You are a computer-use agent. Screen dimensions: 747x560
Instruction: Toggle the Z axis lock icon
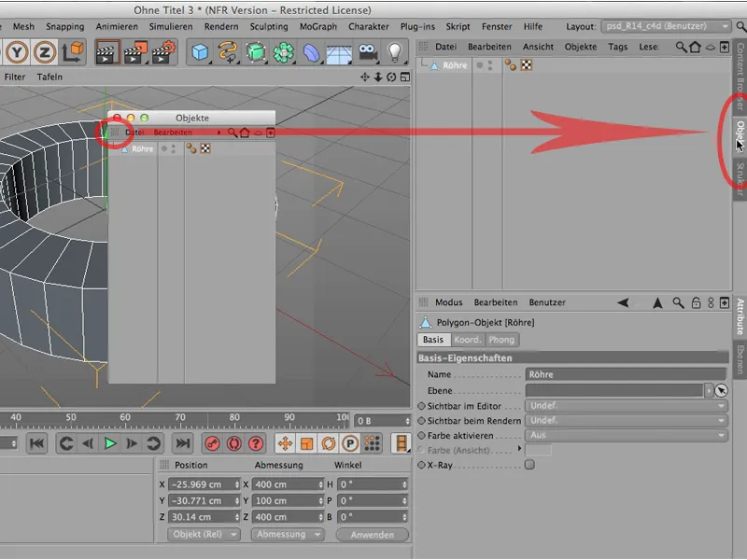coord(44,52)
